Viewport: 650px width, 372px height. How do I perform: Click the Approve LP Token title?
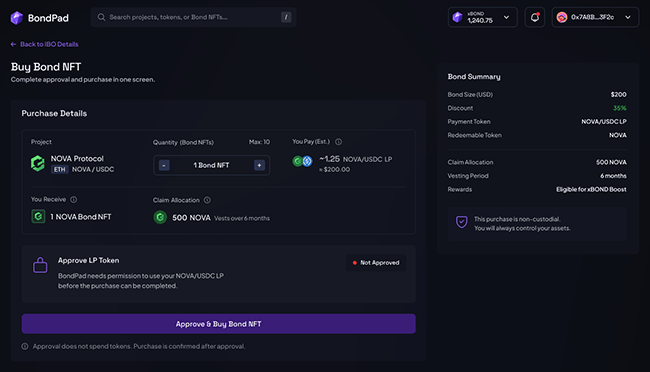click(x=88, y=260)
